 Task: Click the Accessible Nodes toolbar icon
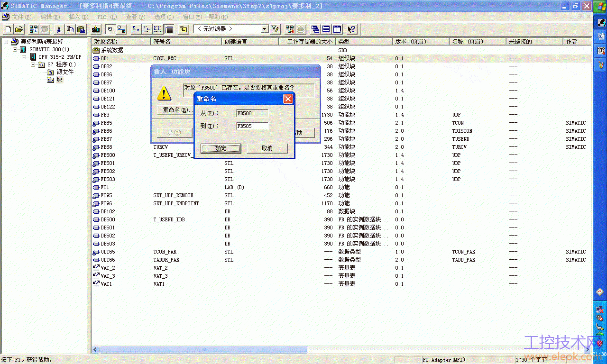35,29
